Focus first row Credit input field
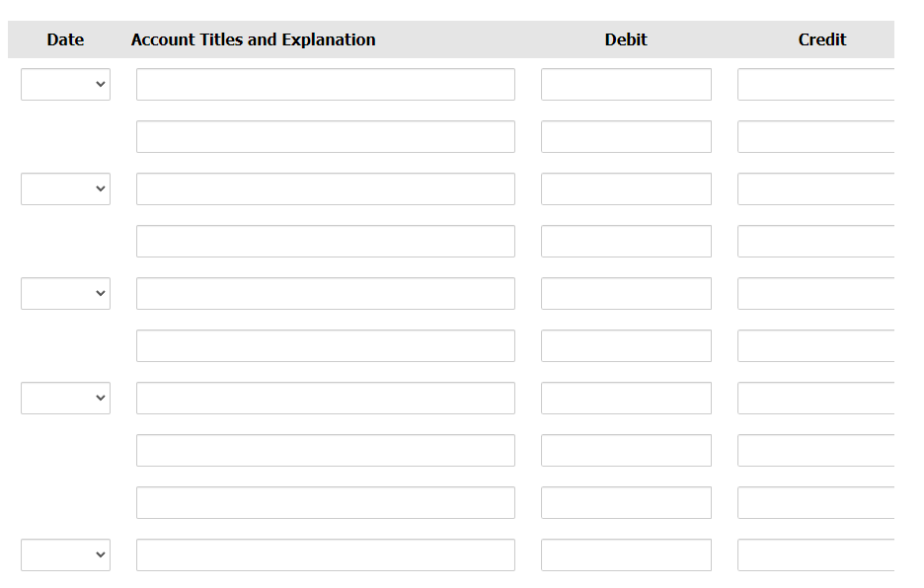This screenshot has width=924, height=588. (815, 84)
